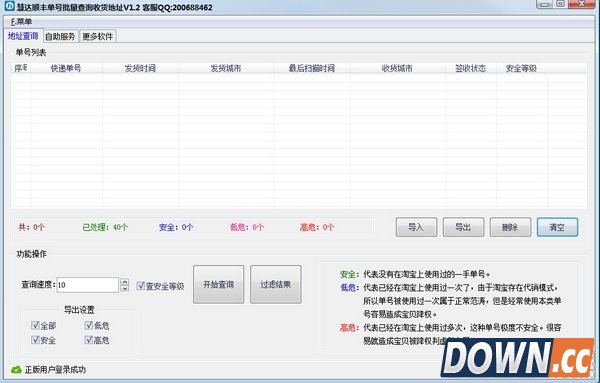Minimize the window
The height and width of the screenshot is (383, 600).
[545, 4]
